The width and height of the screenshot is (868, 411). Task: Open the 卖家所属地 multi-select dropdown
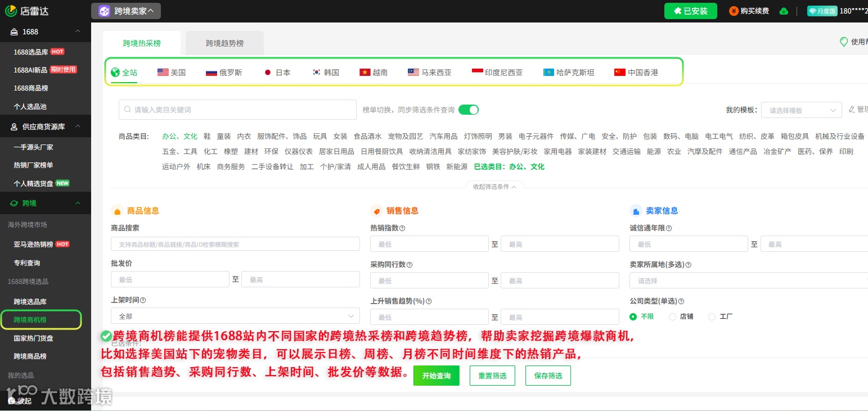(x=749, y=281)
